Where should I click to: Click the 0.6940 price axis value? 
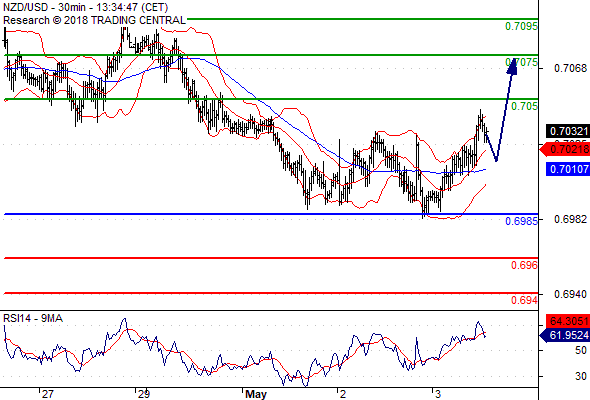[570, 294]
